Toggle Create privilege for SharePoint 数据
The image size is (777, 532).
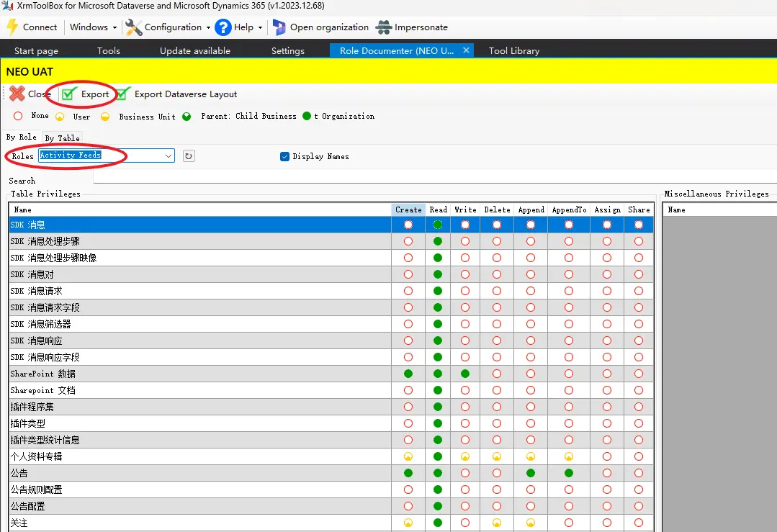[x=408, y=374]
